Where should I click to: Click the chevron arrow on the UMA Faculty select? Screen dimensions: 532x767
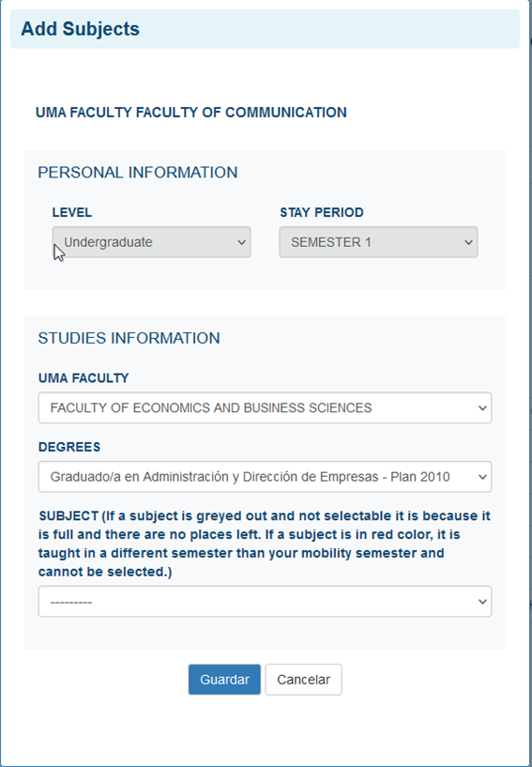point(482,408)
